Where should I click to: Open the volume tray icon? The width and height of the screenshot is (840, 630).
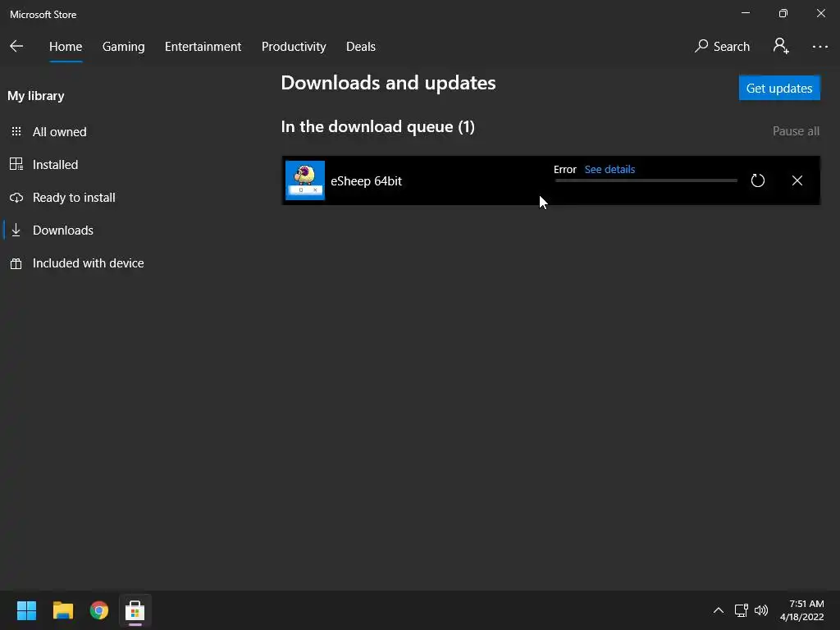[x=761, y=610]
